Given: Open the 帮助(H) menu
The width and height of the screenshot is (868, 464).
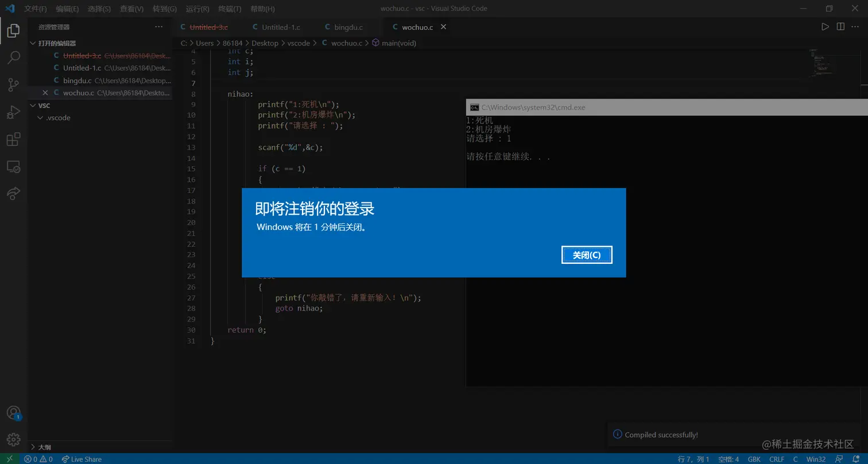Looking at the screenshot, I should coord(262,9).
